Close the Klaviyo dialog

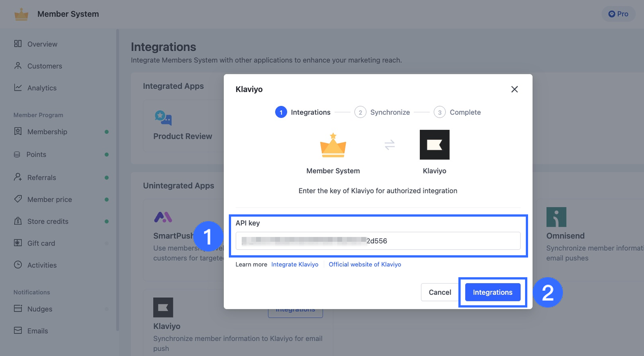click(x=514, y=89)
